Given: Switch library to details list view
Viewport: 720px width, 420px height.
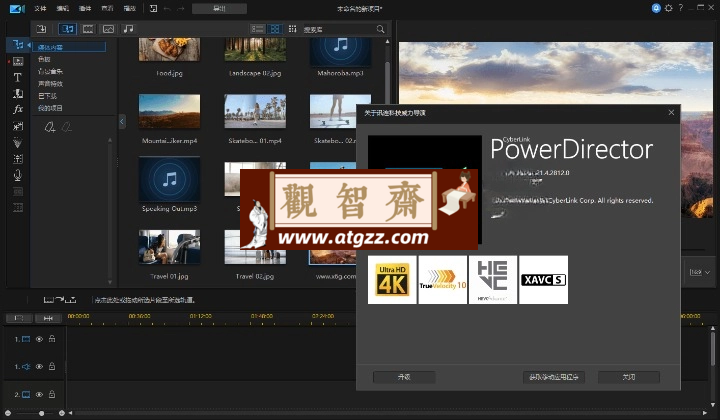Looking at the screenshot, I should [x=258, y=29].
